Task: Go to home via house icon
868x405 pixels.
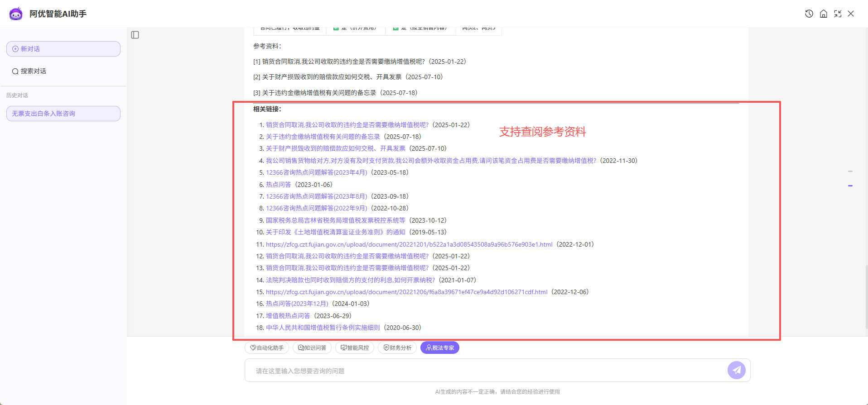Action: [x=824, y=14]
